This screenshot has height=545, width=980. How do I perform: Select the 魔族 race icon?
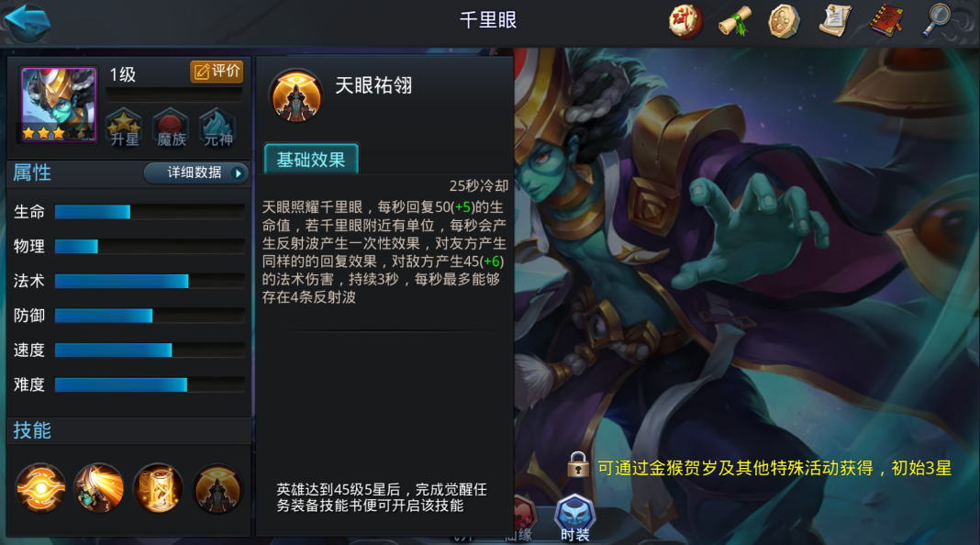click(172, 128)
